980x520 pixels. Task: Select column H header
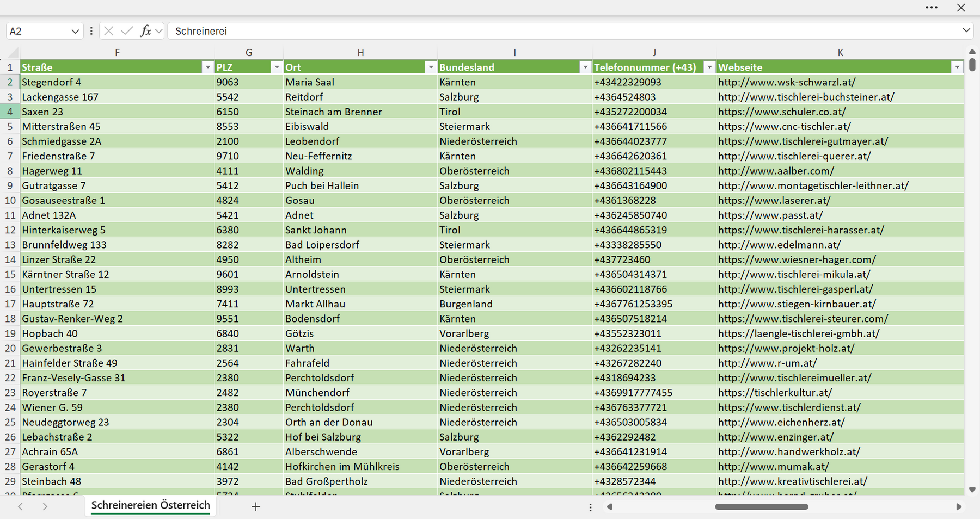(360, 53)
